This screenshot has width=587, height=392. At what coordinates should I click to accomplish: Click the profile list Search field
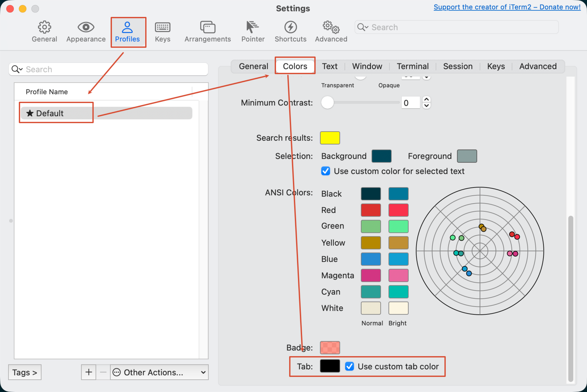108,69
